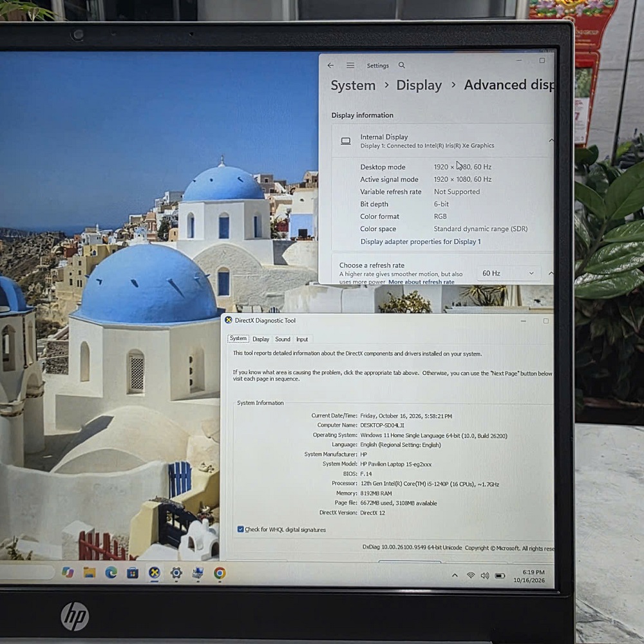Switch to the Display tab in DirectX tool
644x644 pixels.
(261, 339)
